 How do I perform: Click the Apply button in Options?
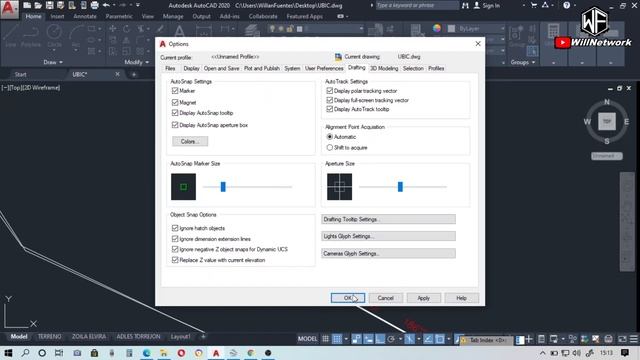[x=424, y=298]
